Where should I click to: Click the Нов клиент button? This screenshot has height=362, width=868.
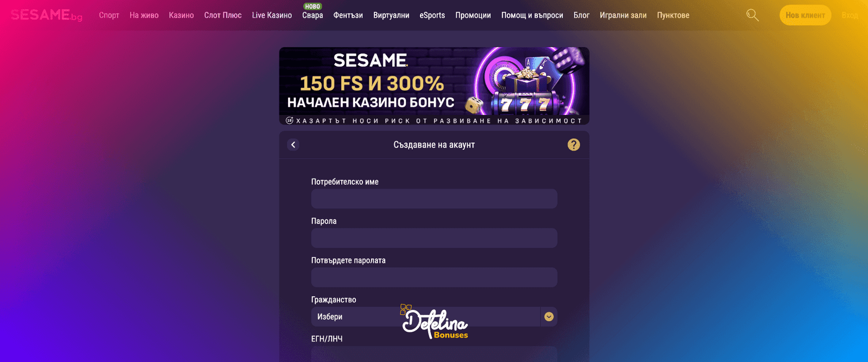click(x=805, y=15)
